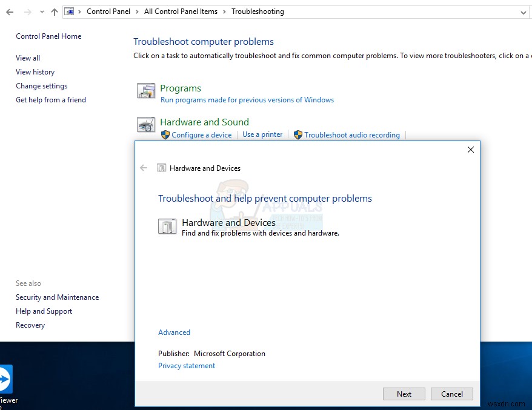Open Help and Support link
This screenshot has width=532, height=410.
point(44,311)
